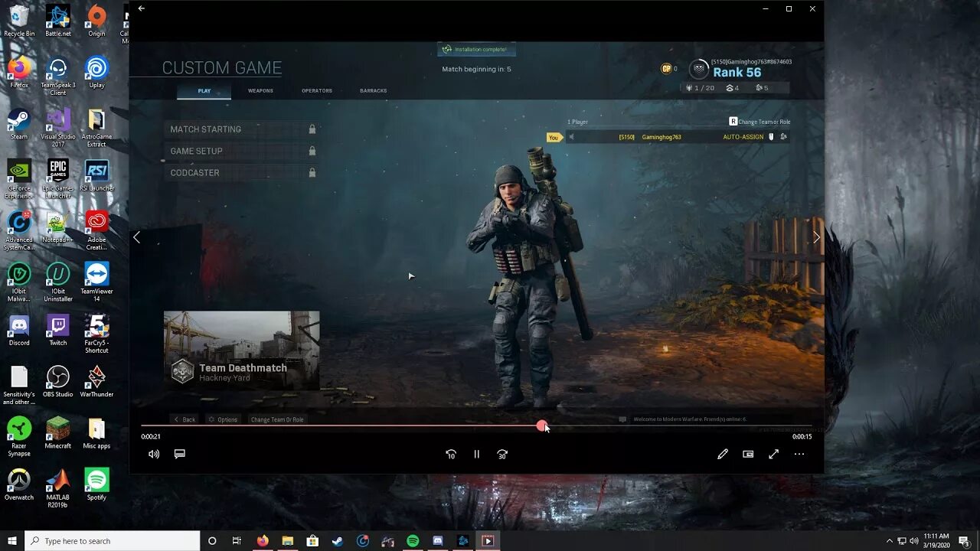
Task: Open the Overwatch desktop shortcut
Action: 19,484
